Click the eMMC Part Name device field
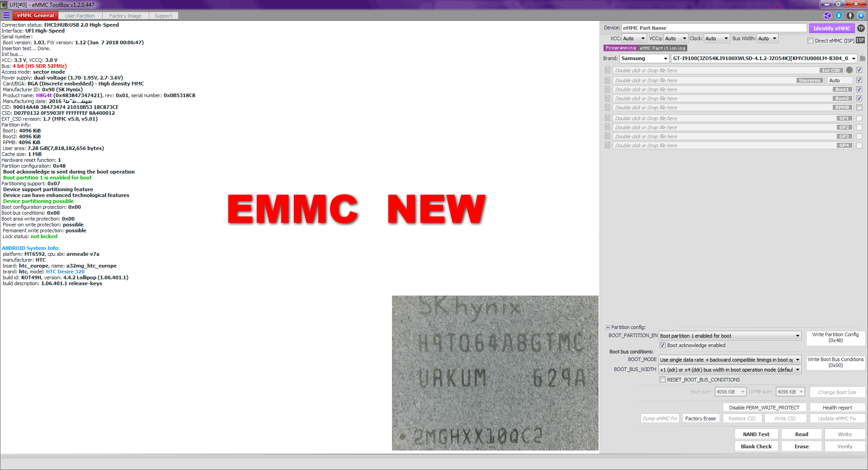 pyautogui.click(x=714, y=28)
